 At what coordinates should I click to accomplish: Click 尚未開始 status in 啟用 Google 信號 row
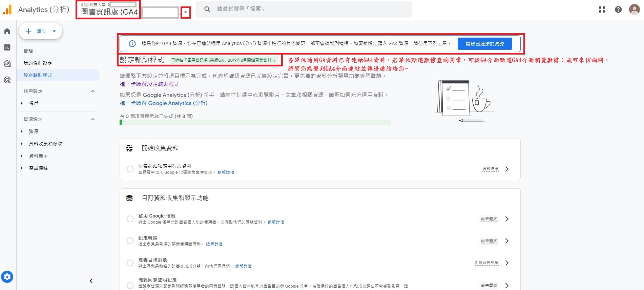[x=489, y=219]
